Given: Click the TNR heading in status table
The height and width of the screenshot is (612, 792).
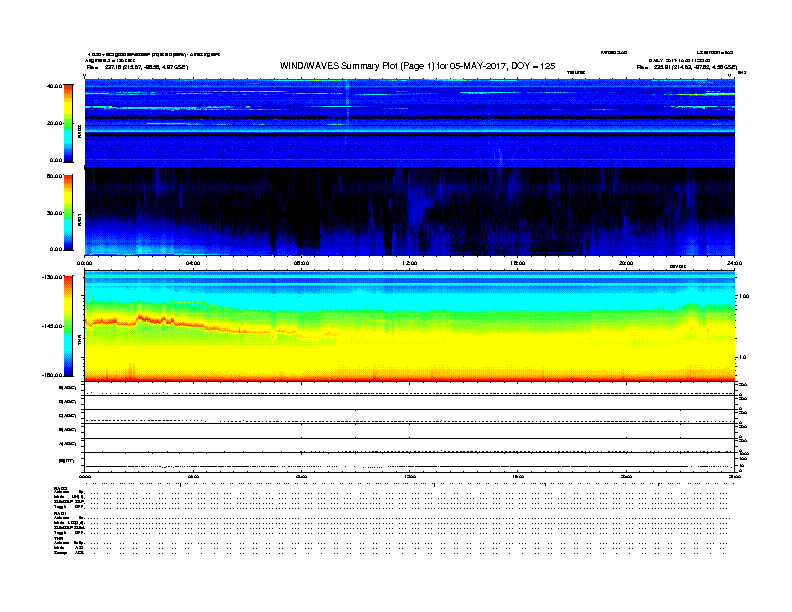Looking at the screenshot, I should click(58, 538).
